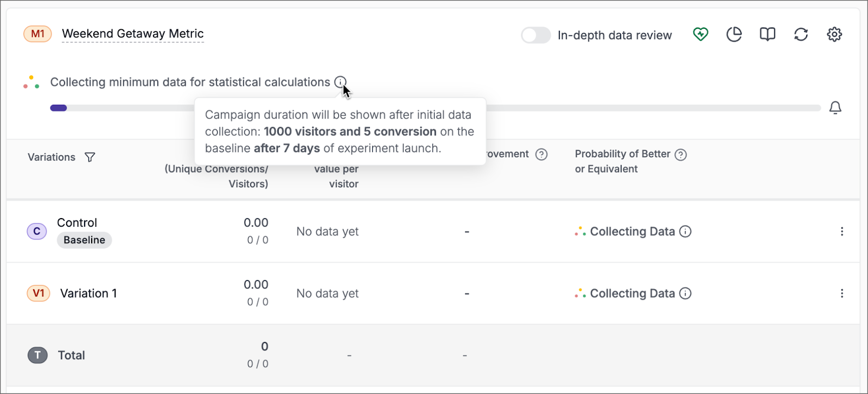The width and height of the screenshot is (868, 394).
Task: Open metric settings gear icon
Action: tap(834, 35)
